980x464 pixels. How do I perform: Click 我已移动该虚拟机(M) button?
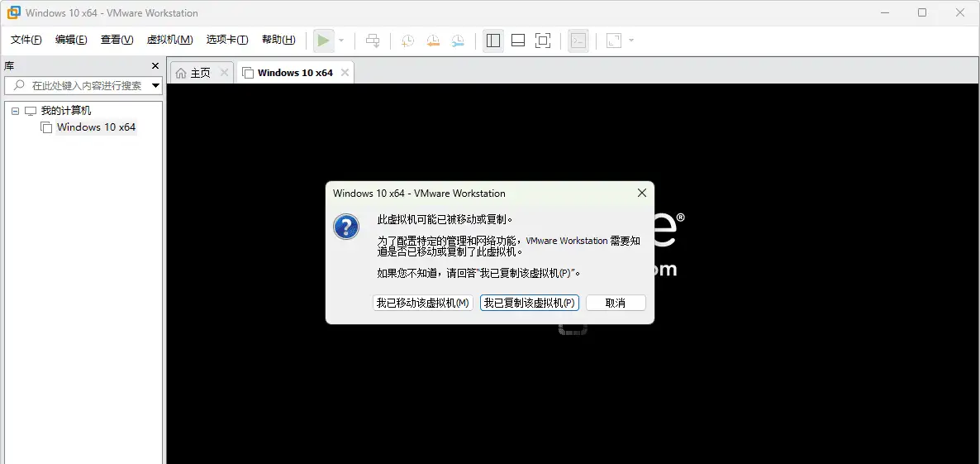coord(422,303)
